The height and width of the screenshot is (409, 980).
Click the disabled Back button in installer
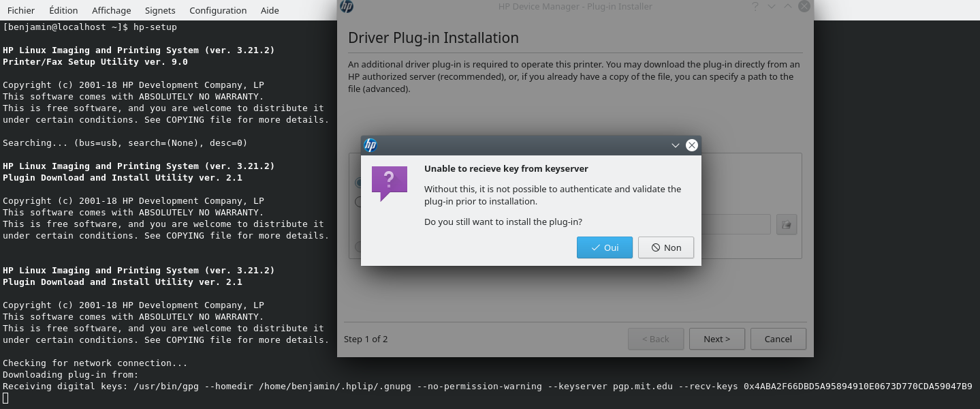click(656, 339)
